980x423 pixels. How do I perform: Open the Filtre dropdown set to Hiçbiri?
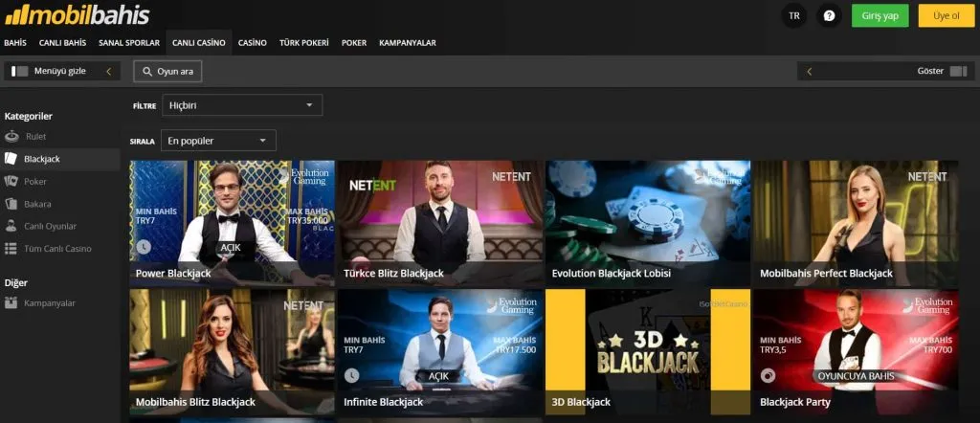click(242, 105)
